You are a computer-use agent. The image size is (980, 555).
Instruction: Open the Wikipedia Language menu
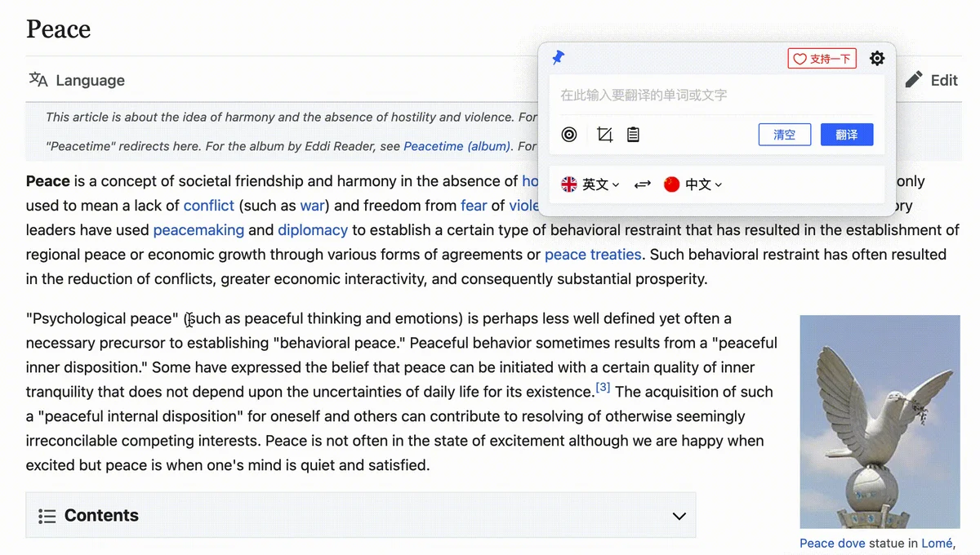tap(77, 80)
